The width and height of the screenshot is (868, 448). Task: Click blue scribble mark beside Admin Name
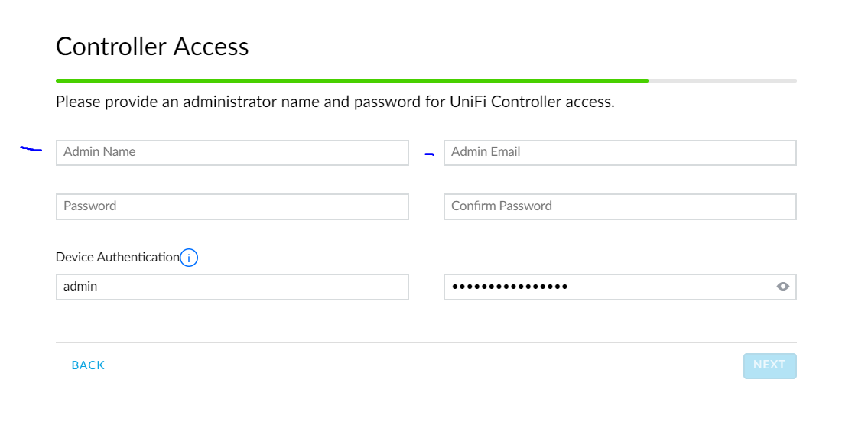point(31,149)
